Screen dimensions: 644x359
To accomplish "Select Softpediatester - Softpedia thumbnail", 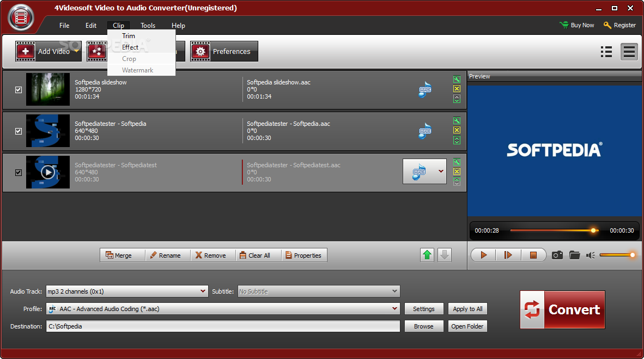I will pos(47,131).
